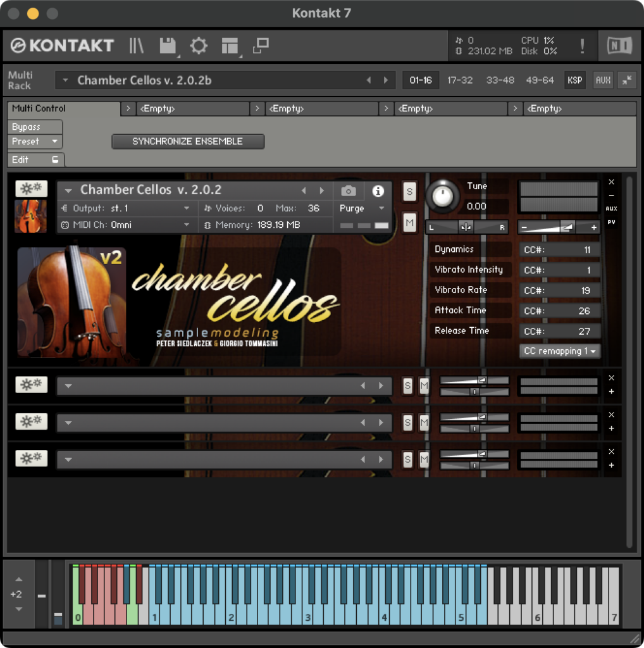
Task: Open Chamber Cellos instrument menu arrow
Action: click(x=68, y=190)
